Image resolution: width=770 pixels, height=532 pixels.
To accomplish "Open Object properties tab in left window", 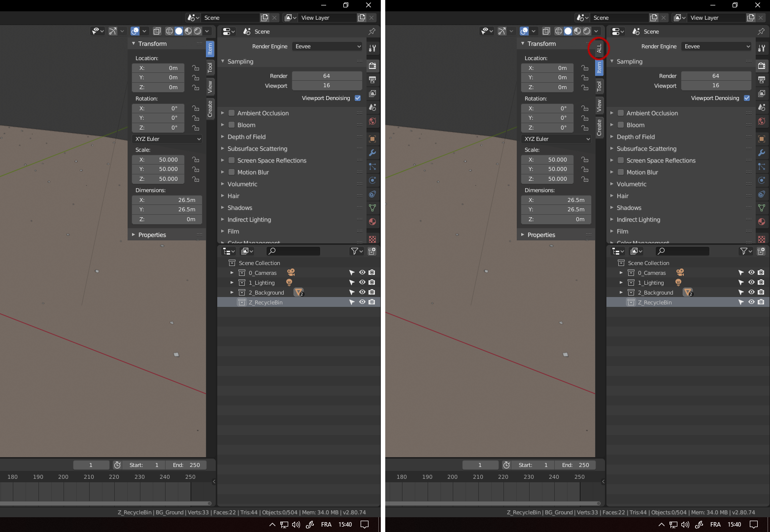I will coord(372,139).
